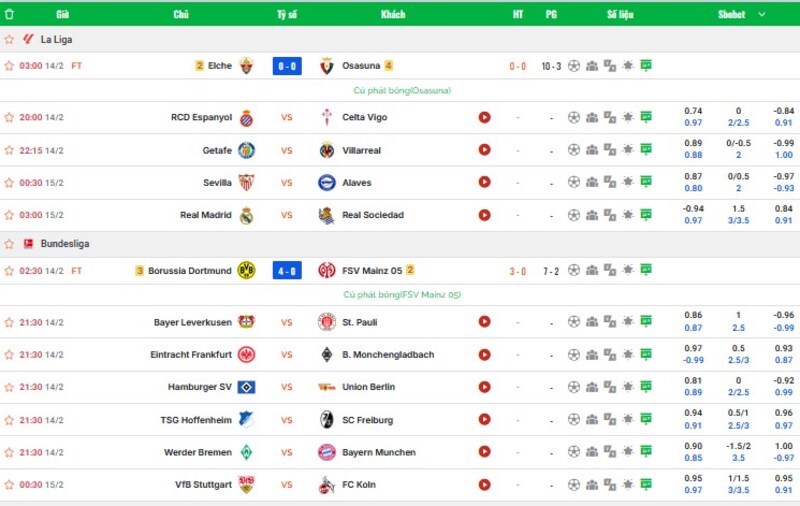800x506 pixels.
Task: Open the 4 - 0 Dortmund score box
Action: 286,271
